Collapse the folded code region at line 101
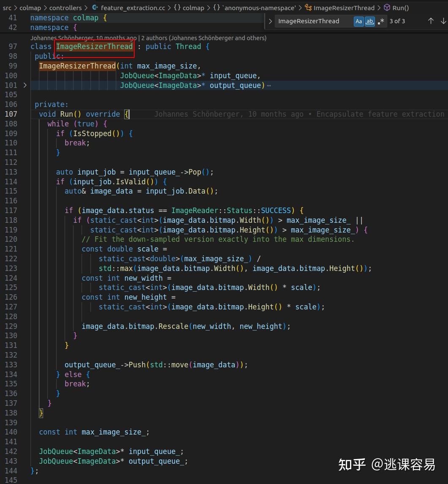 (x=24, y=85)
